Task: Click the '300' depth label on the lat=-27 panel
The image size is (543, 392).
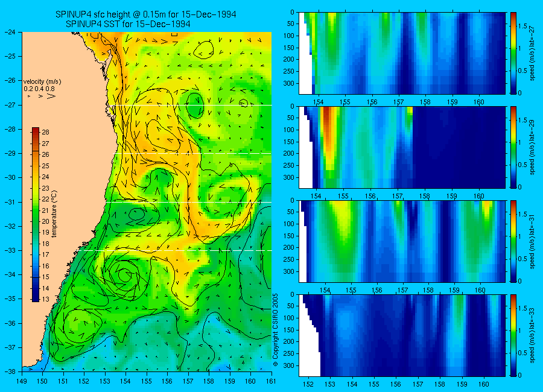Action: (289, 83)
